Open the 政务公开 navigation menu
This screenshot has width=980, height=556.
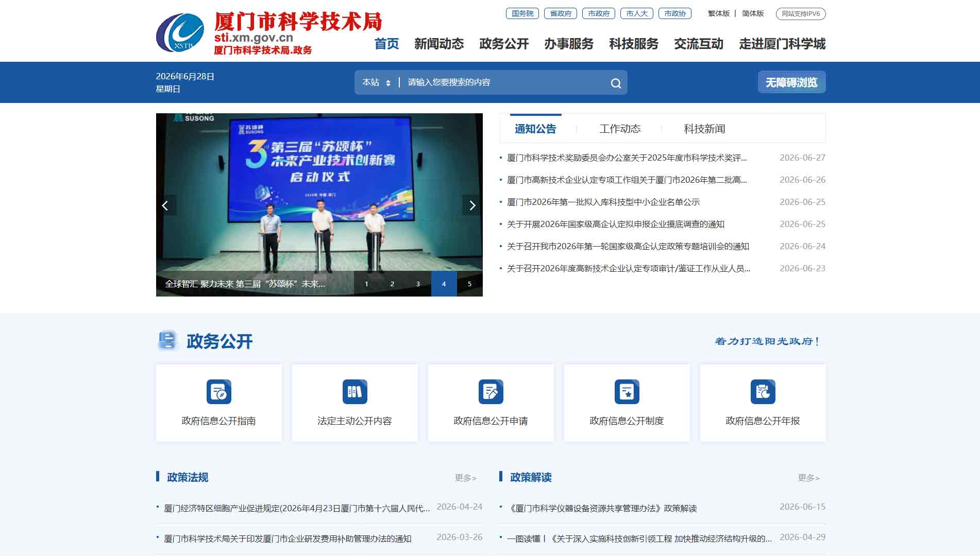(x=504, y=44)
